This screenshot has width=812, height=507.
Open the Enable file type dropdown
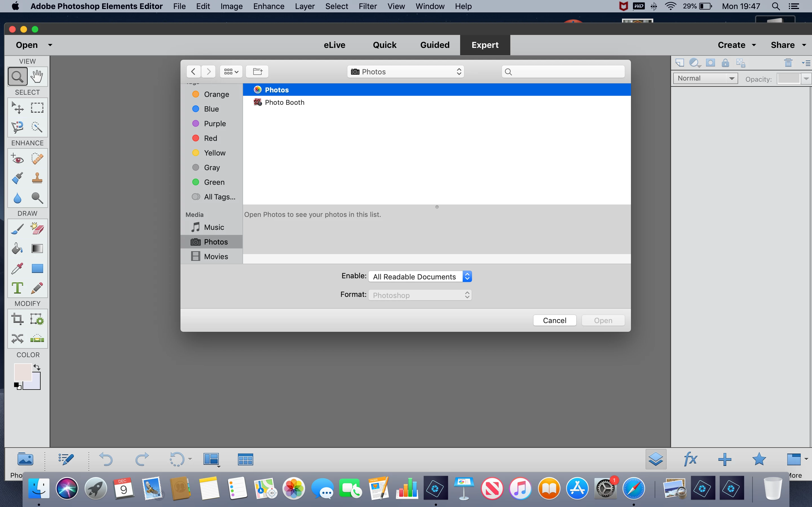(x=420, y=277)
